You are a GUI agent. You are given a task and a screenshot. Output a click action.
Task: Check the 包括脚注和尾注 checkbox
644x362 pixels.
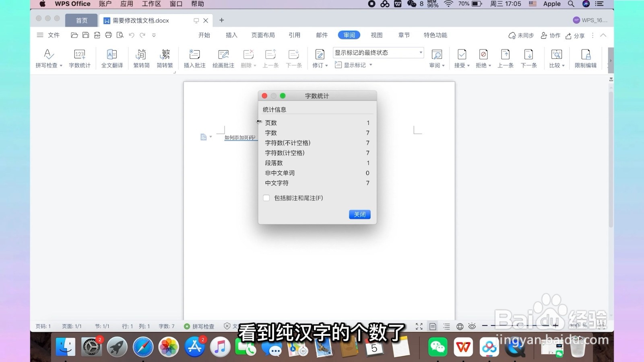click(x=266, y=197)
